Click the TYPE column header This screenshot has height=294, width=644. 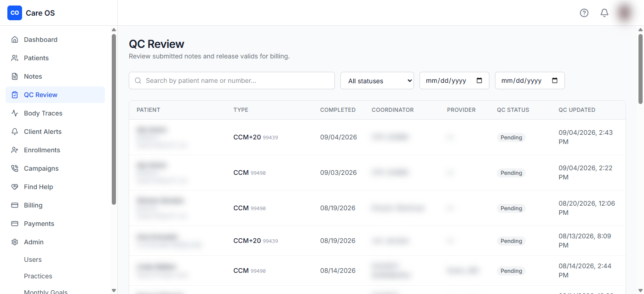(241, 110)
